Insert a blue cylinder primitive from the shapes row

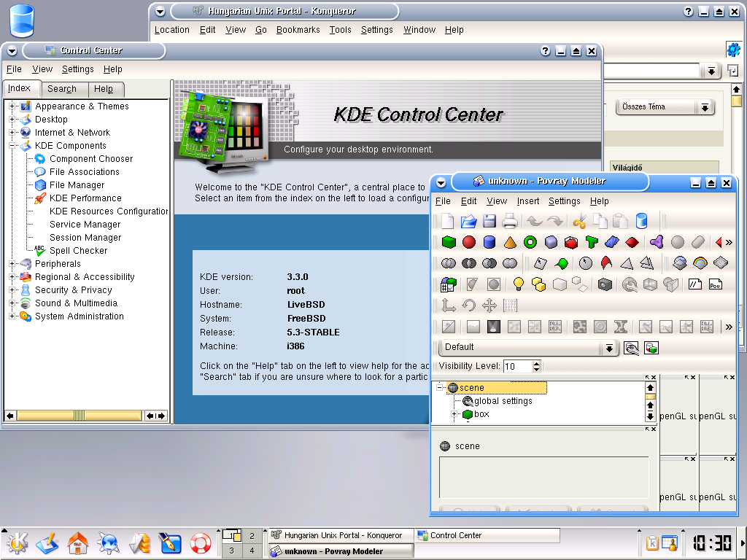coord(489,242)
